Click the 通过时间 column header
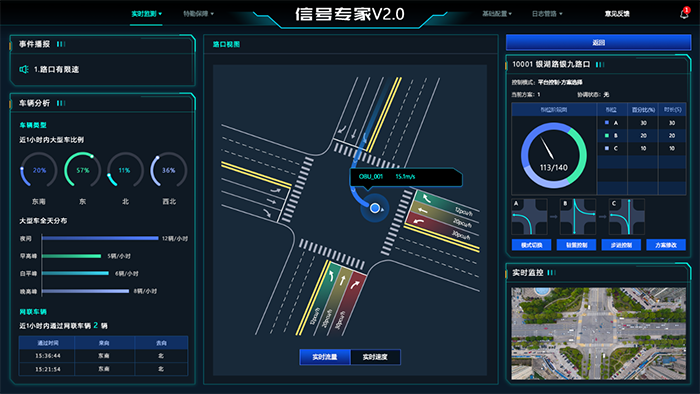Screen dimensions: 700x394 point(48,343)
